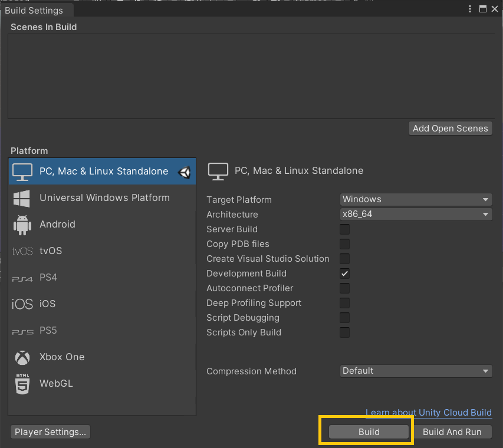Click the PS4 logo icon
This screenshot has width=503, height=448.
tap(22, 279)
